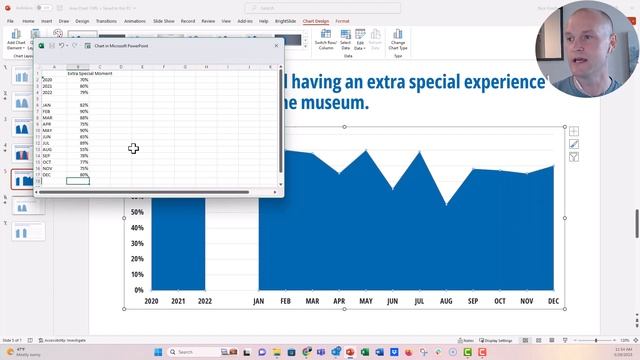Click the data window horizontal scrollbar

144,192
